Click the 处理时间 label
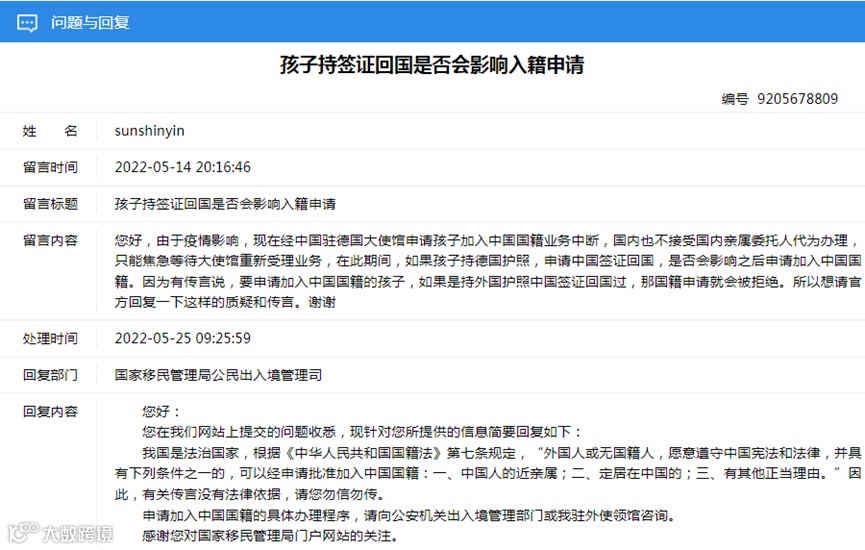Screen dimensions: 865x550 (50, 338)
